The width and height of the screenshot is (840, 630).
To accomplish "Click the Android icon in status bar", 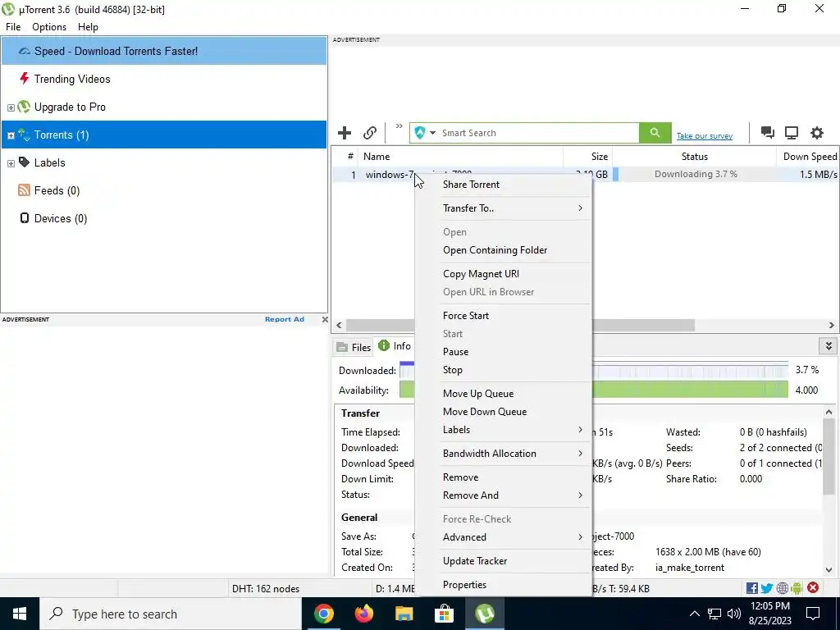I will [x=797, y=588].
